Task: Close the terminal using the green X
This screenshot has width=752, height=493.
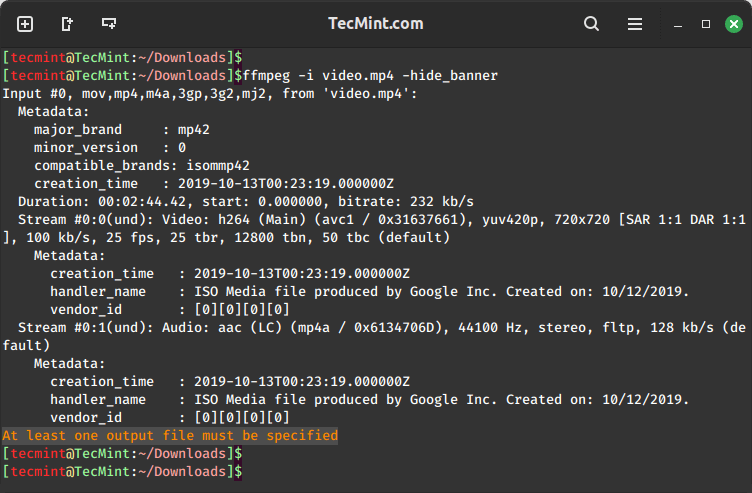Action: coord(734,24)
